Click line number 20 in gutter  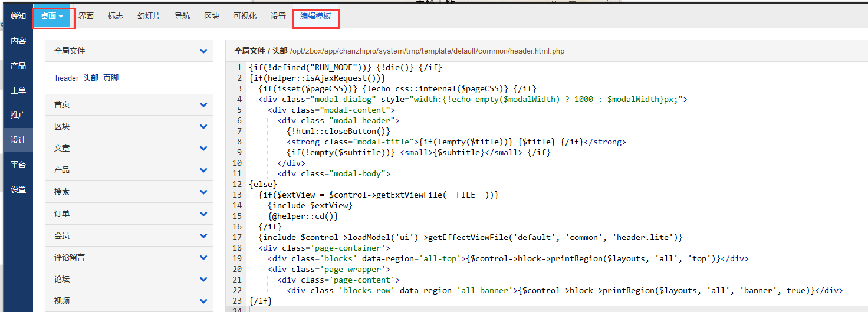click(x=237, y=269)
